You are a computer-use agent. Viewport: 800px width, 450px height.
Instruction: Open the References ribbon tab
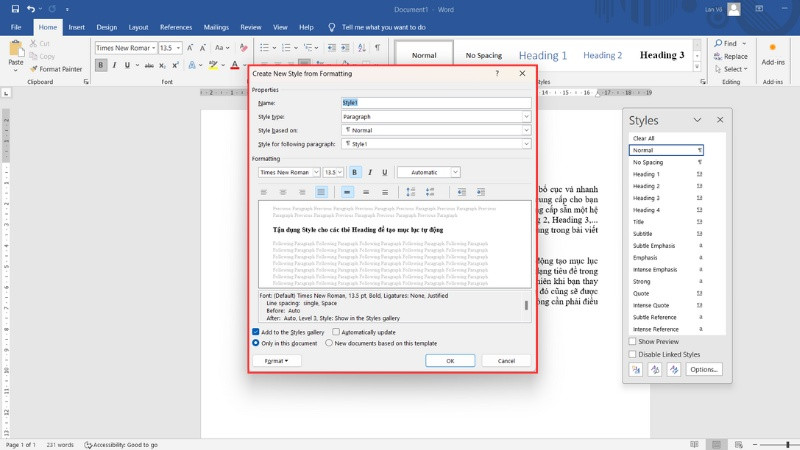(x=176, y=27)
